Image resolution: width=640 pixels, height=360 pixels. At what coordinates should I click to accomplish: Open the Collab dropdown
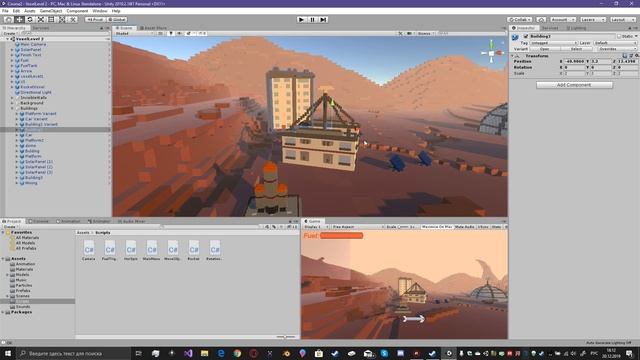point(520,19)
